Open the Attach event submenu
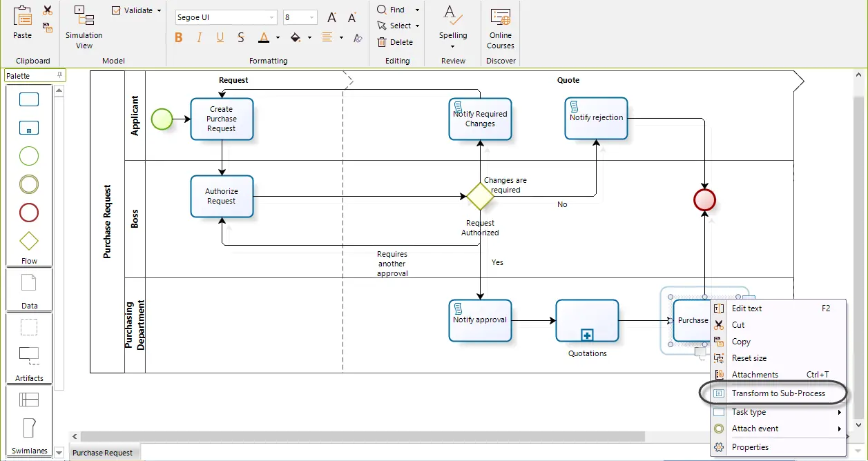Screen dimensions: 868x461 (x=778, y=429)
